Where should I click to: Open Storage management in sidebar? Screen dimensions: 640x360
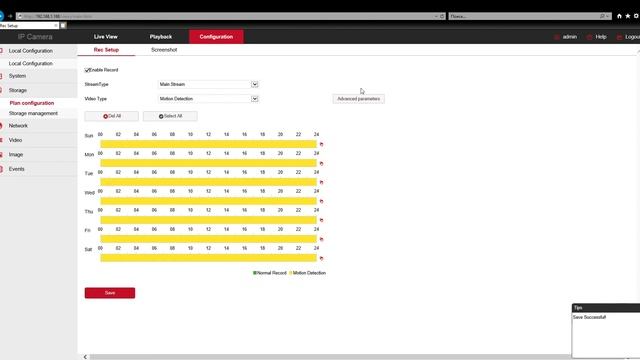33,113
